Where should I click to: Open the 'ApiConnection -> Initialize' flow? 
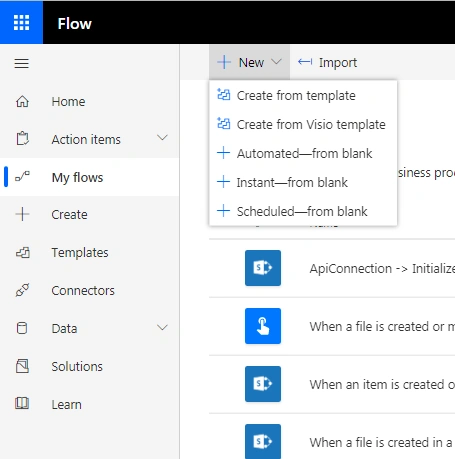[382, 268]
